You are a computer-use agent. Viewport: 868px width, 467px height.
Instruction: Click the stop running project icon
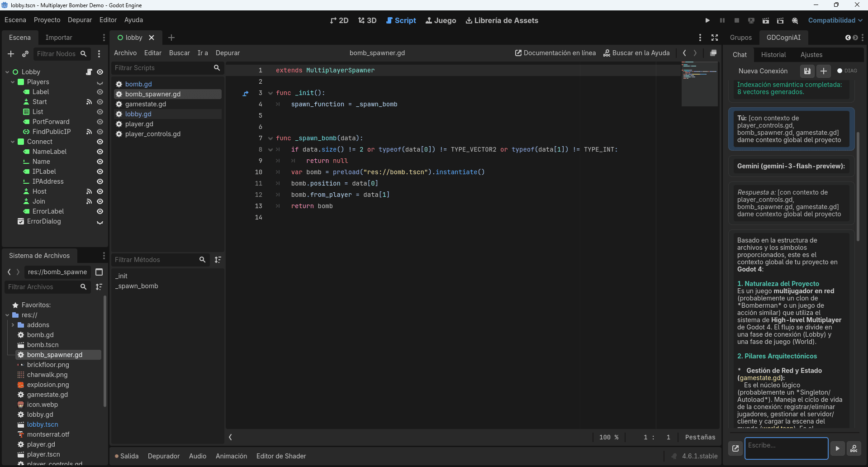[x=737, y=20]
